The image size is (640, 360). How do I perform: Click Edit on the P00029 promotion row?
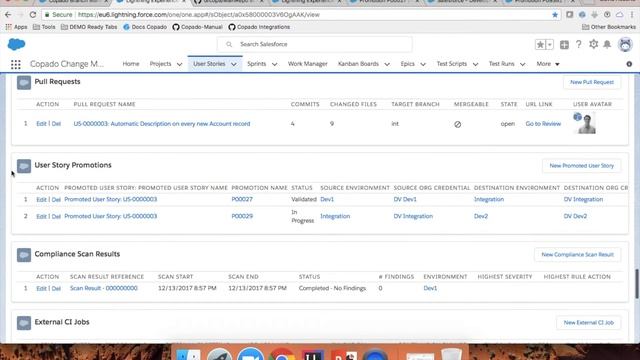pos(41,216)
